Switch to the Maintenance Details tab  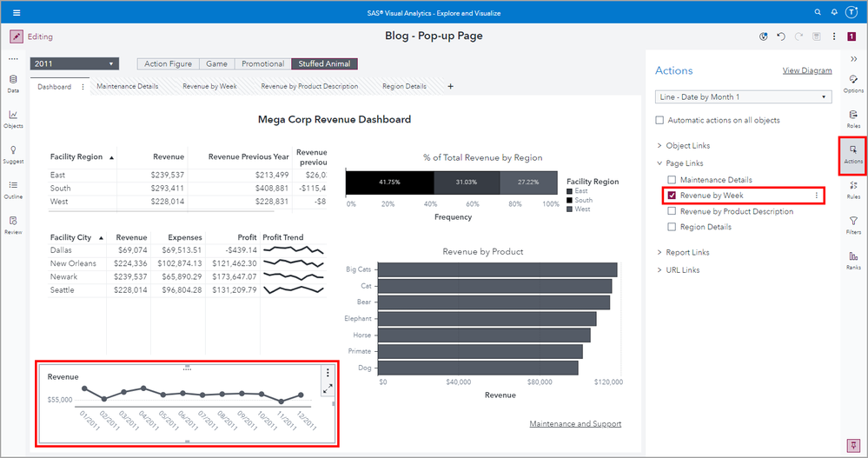pos(128,86)
